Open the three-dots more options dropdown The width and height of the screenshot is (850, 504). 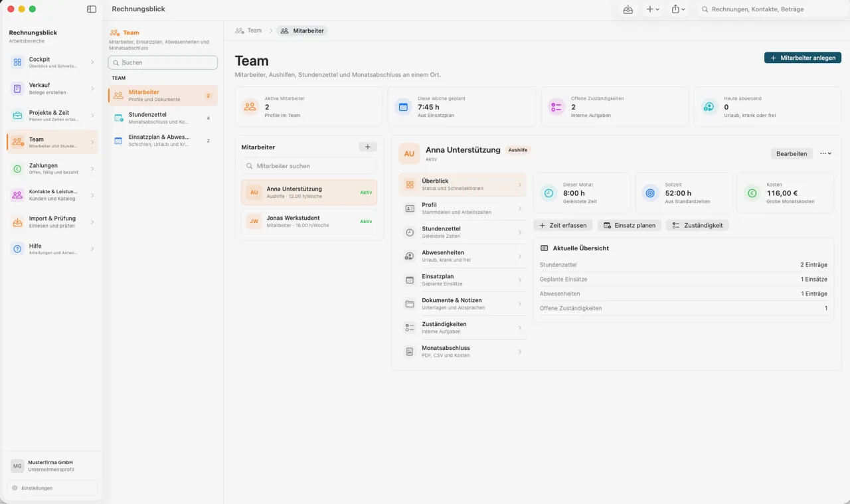click(825, 153)
